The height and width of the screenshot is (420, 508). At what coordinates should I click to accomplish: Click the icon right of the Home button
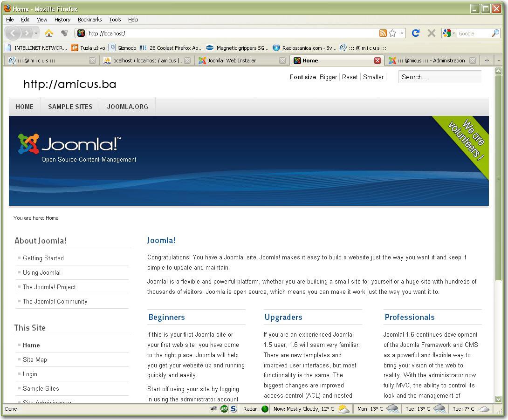pyautogui.click(x=64, y=33)
